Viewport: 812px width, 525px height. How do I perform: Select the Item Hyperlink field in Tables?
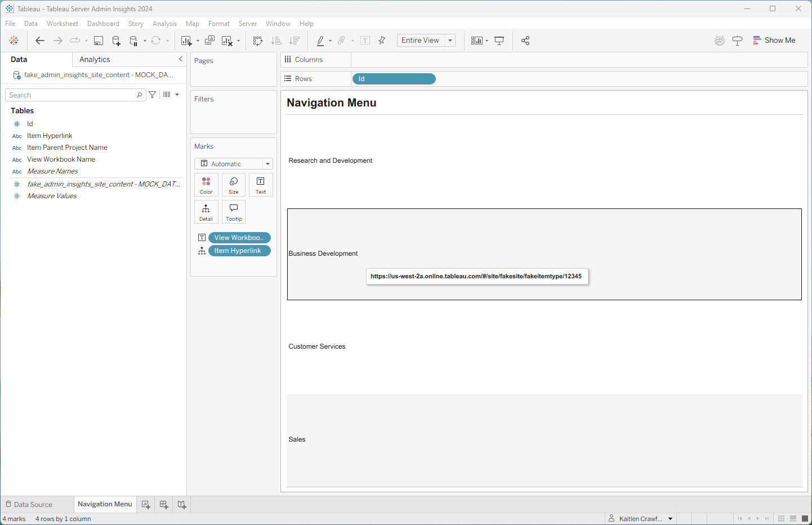pos(50,135)
